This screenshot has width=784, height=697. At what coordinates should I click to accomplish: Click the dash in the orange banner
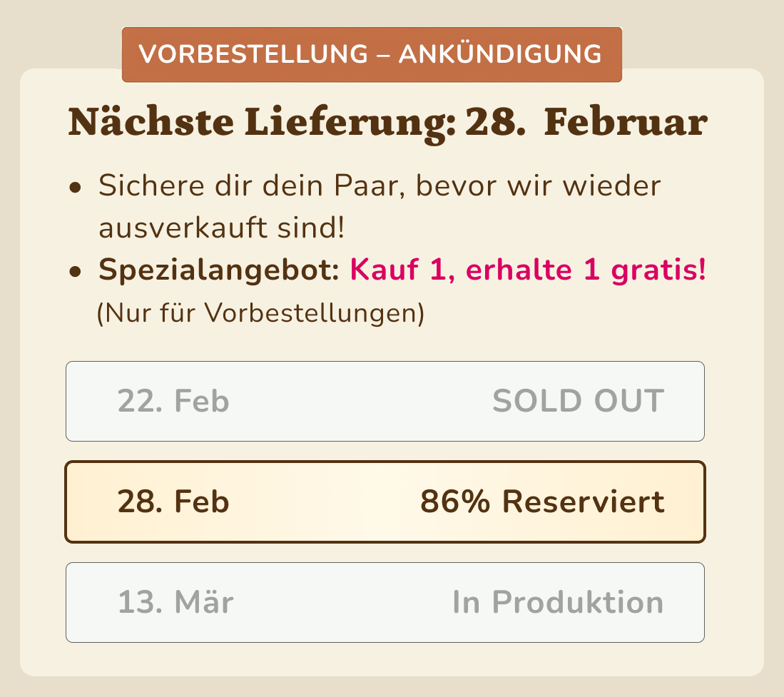click(382, 54)
